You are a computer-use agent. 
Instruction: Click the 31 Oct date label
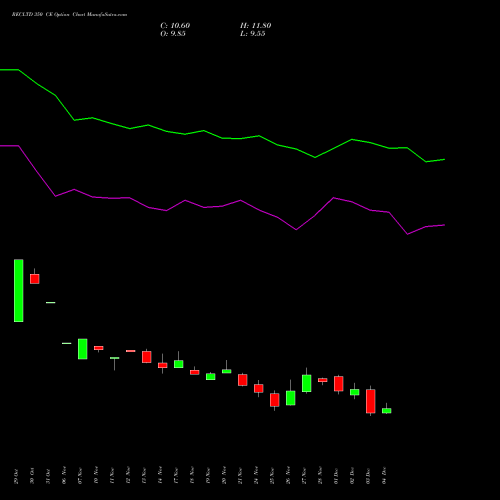click(48, 476)
